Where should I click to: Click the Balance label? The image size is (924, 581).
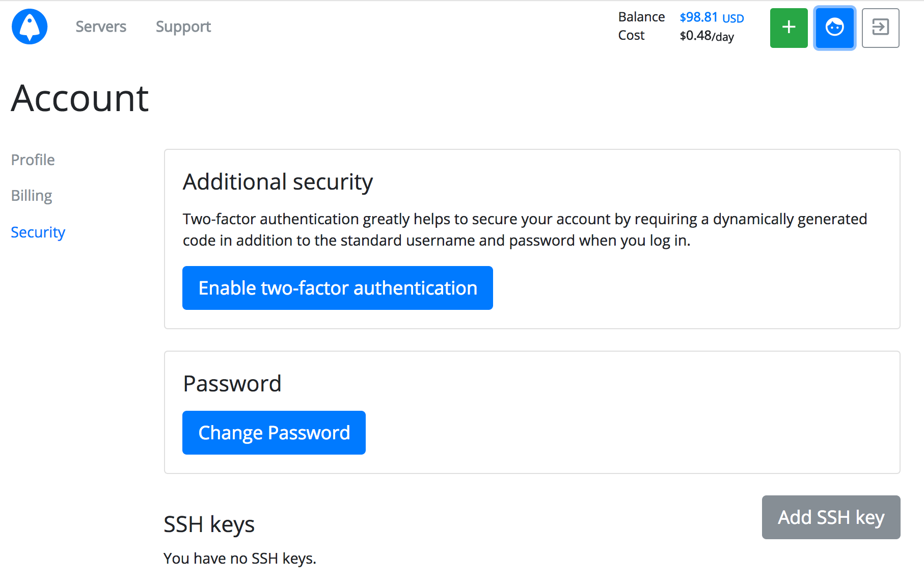[x=641, y=17]
